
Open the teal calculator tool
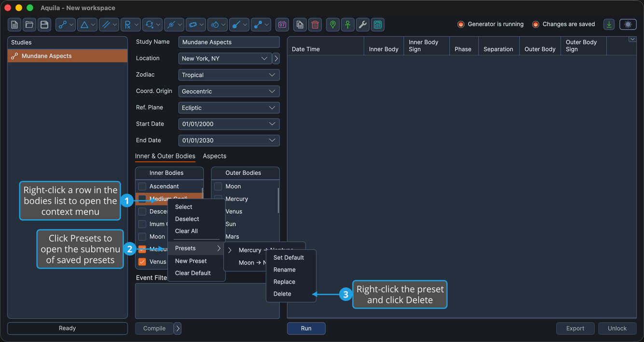pyautogui.click(x=378, y=25)
